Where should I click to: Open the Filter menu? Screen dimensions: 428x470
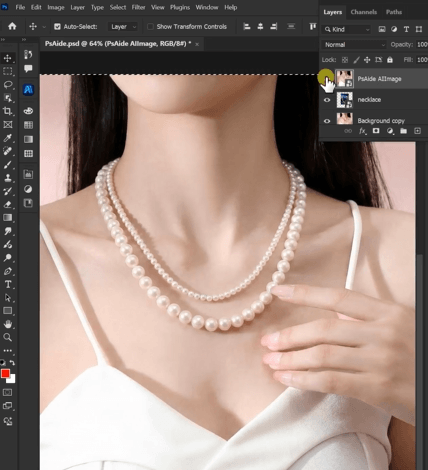138,7
